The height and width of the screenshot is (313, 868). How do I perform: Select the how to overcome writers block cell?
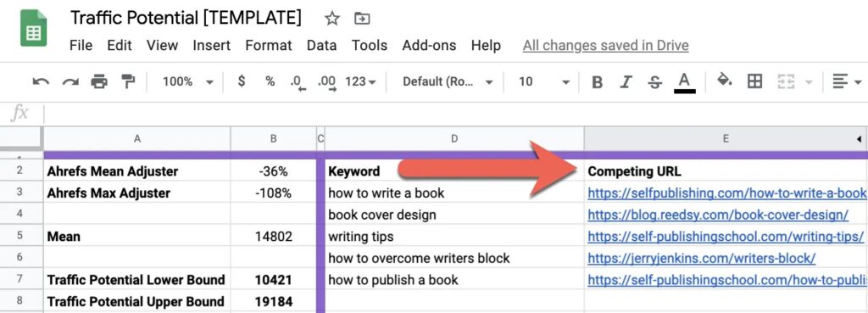coord(454,258)
